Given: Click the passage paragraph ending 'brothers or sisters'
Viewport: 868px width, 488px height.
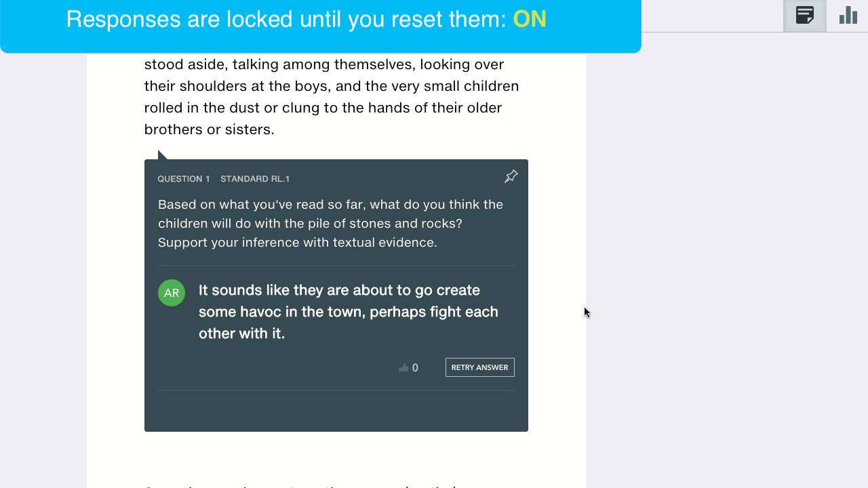Looking at the screenshot, I should coord(332,97).
